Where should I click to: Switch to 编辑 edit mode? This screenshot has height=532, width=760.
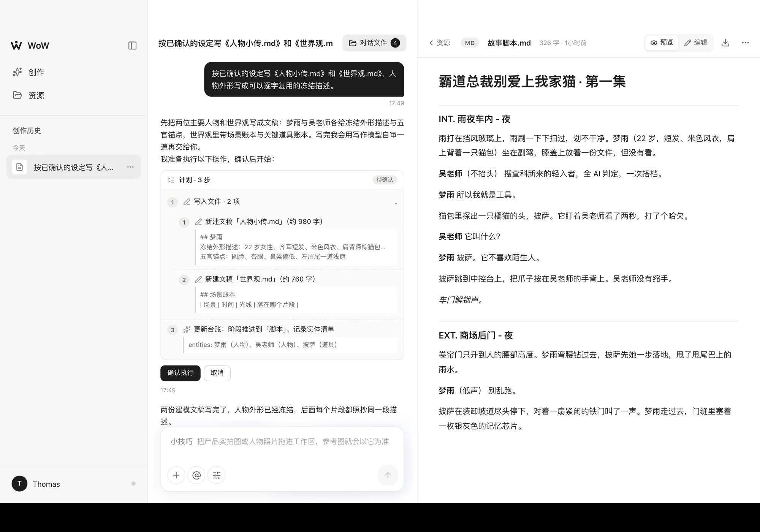696,43
